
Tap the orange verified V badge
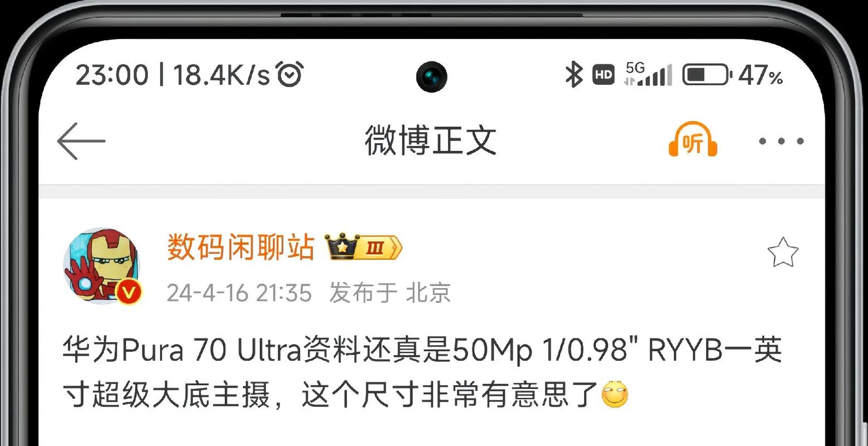pos(129,292)
